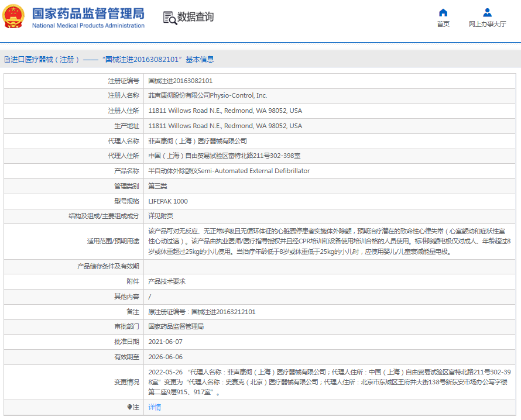Click the LIFEPAK 1000 model value

click(x=168, y=201)
